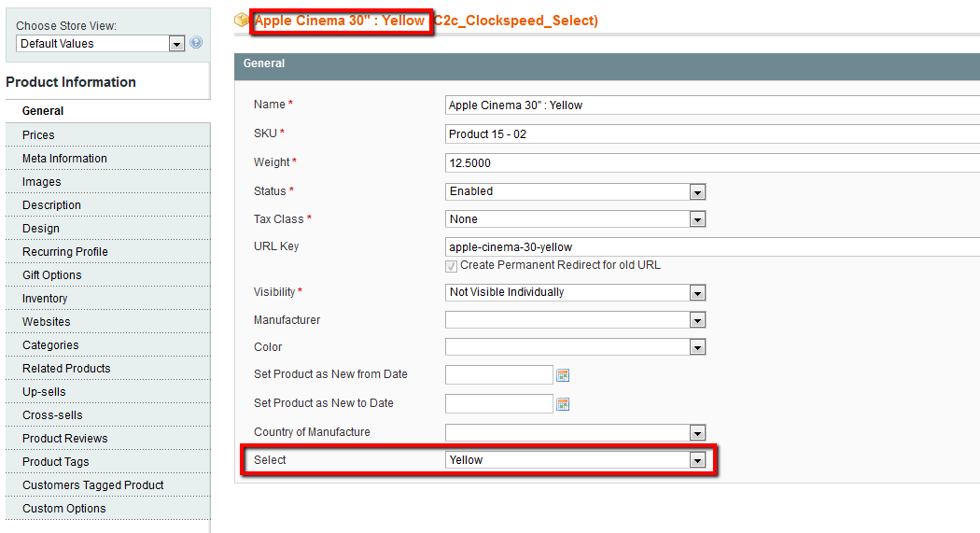The height and width of the screenshot is (533, 980).
Task: Open the Cross-sells tab
Action: tap(108, 414)
